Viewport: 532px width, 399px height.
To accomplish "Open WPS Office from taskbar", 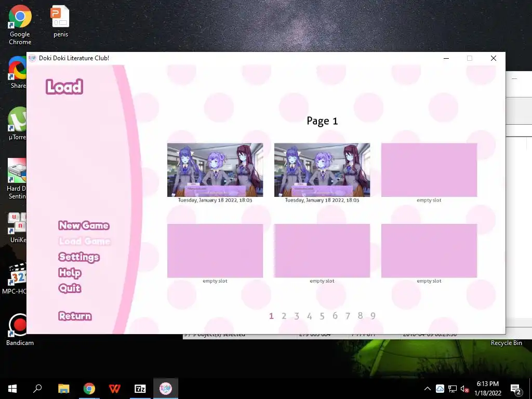I will coord(115,389).
